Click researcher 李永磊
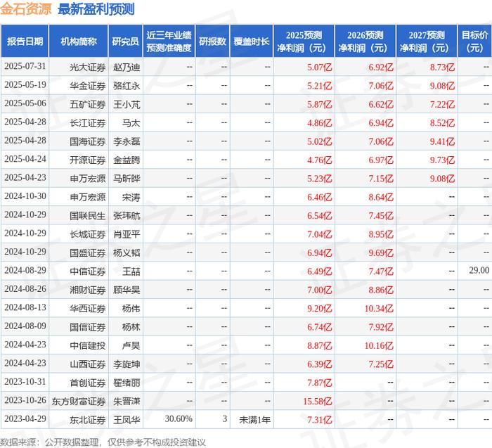Viewport: 492px width, 448px height. point(127,141)
